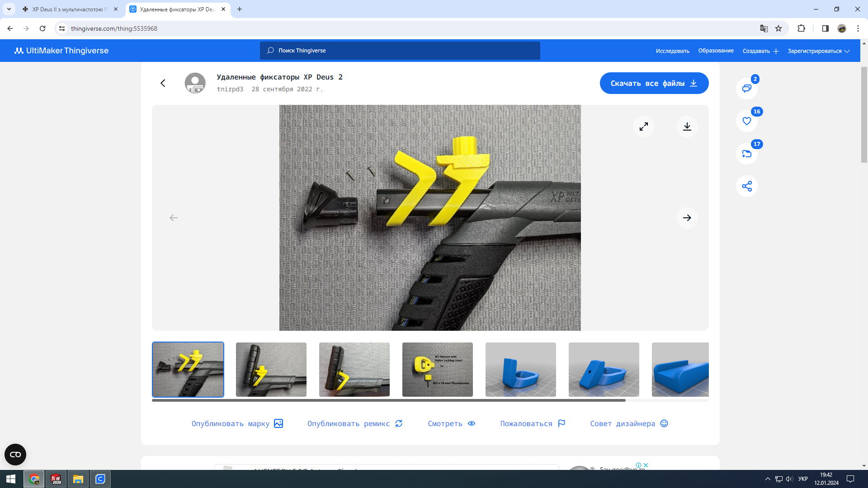Switch to the XP Deus II browser tab

pos(70,9)
